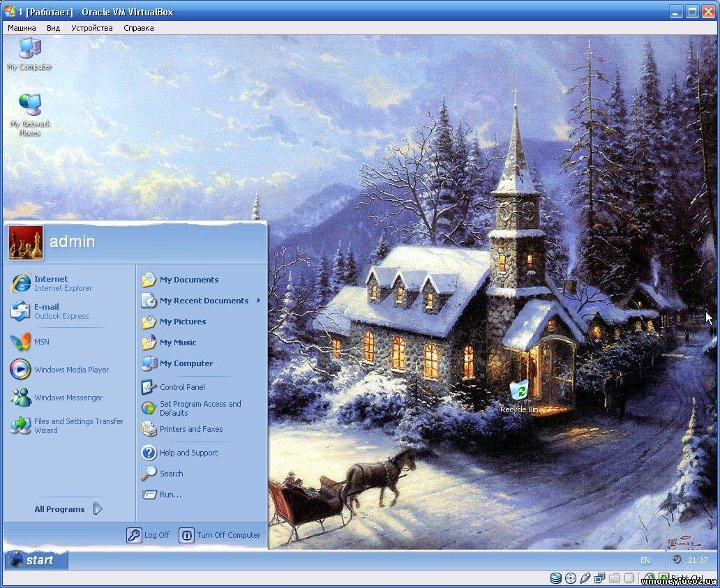Expand the All Programs menu

pyautogui.click(x=68, y=509)
